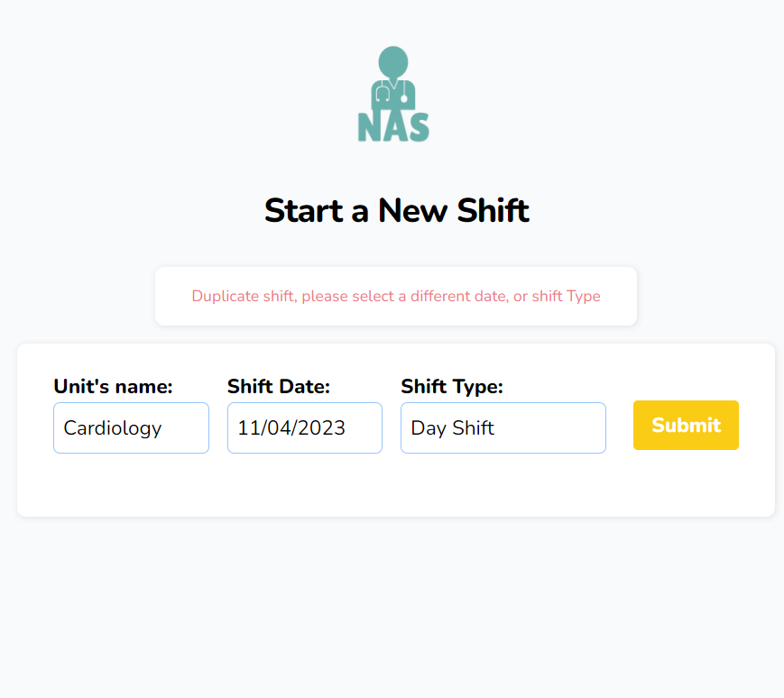Select the "Shift Type:" label
784x698 pixels.
point(451,386)
